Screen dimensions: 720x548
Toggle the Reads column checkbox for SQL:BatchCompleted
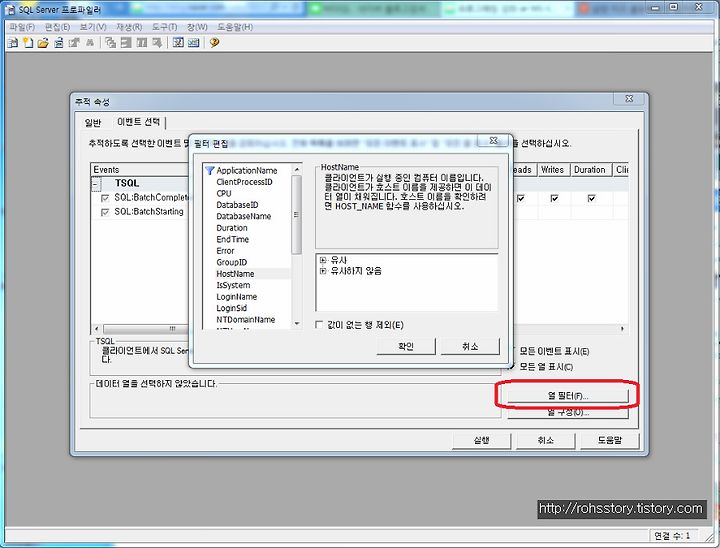[x=521, y=198]
